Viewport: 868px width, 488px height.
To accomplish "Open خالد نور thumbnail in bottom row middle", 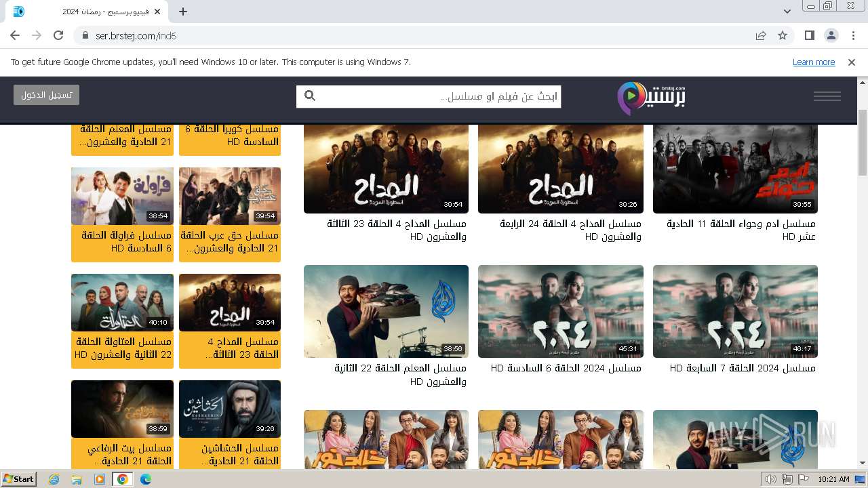I will point(561,439).
